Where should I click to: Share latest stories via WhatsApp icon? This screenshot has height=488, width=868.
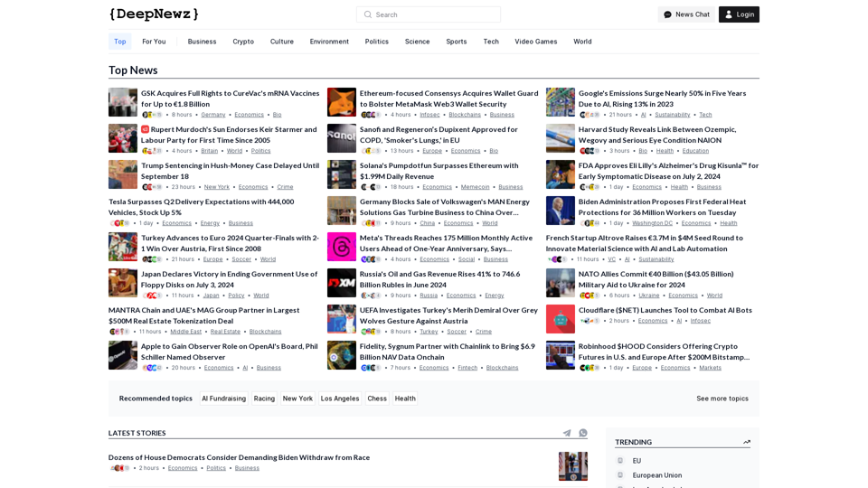[x=583, y=433]
